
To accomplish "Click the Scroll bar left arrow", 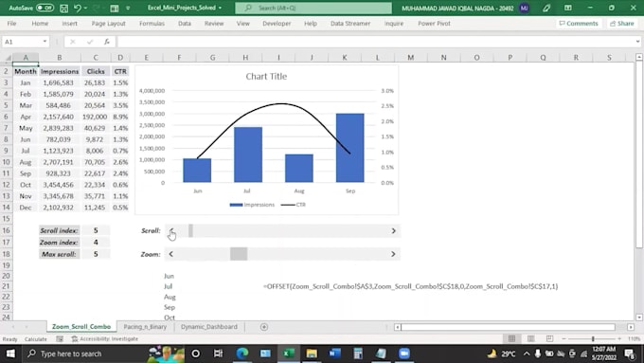I will 171,231.
